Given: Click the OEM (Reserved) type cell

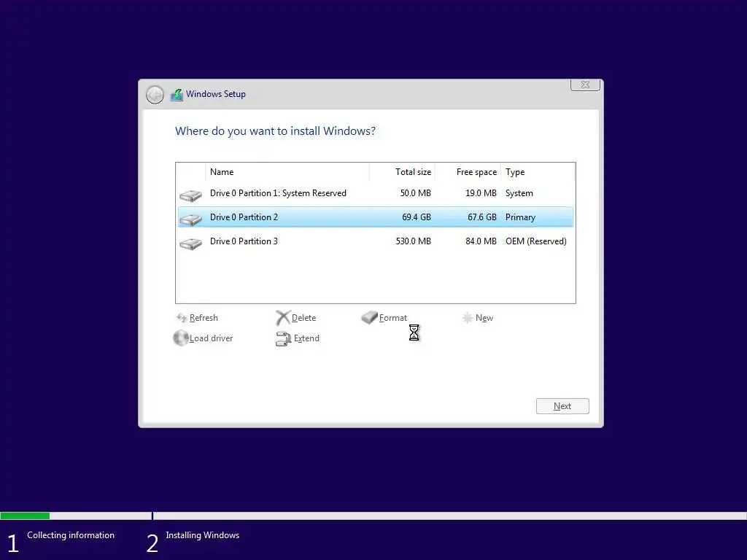Looking at the screenshot, I should click(x=536, y=241).
